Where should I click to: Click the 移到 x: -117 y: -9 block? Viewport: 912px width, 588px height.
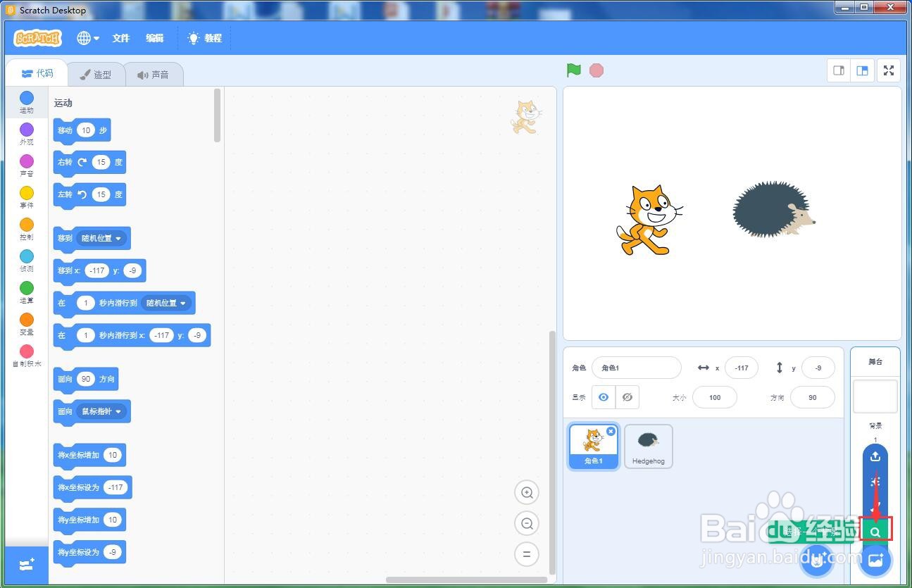tap(99, 271)
